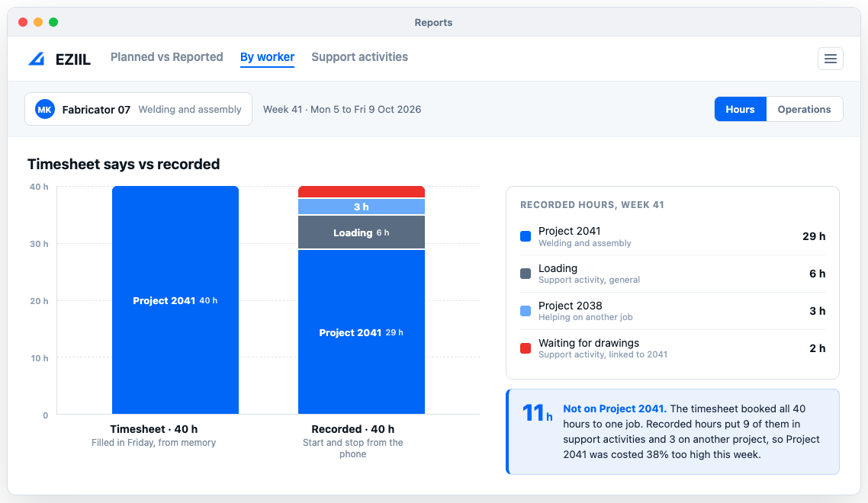Click the 3 h value for Project 2038

[x=817, y=311]
